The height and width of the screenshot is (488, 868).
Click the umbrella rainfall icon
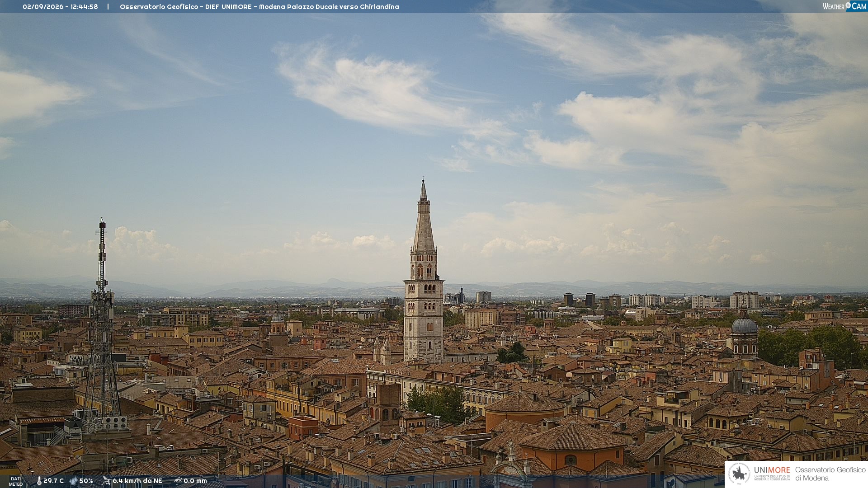[178, 481]
